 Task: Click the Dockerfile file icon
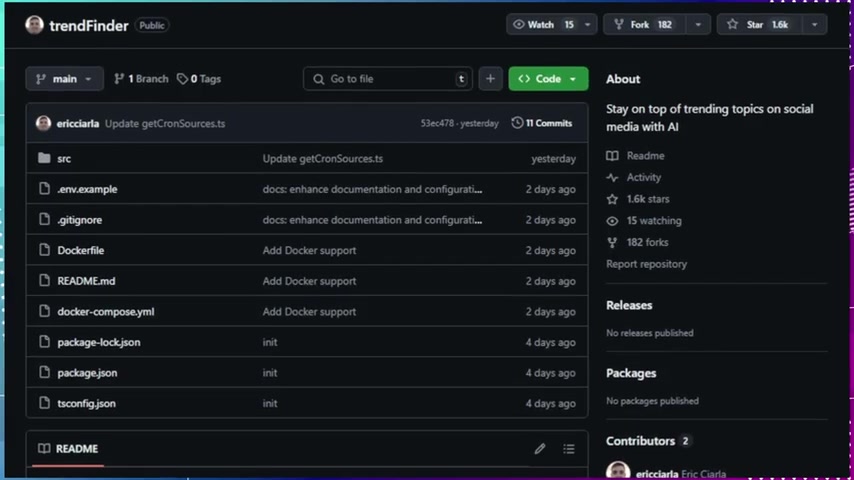[44, 250]
